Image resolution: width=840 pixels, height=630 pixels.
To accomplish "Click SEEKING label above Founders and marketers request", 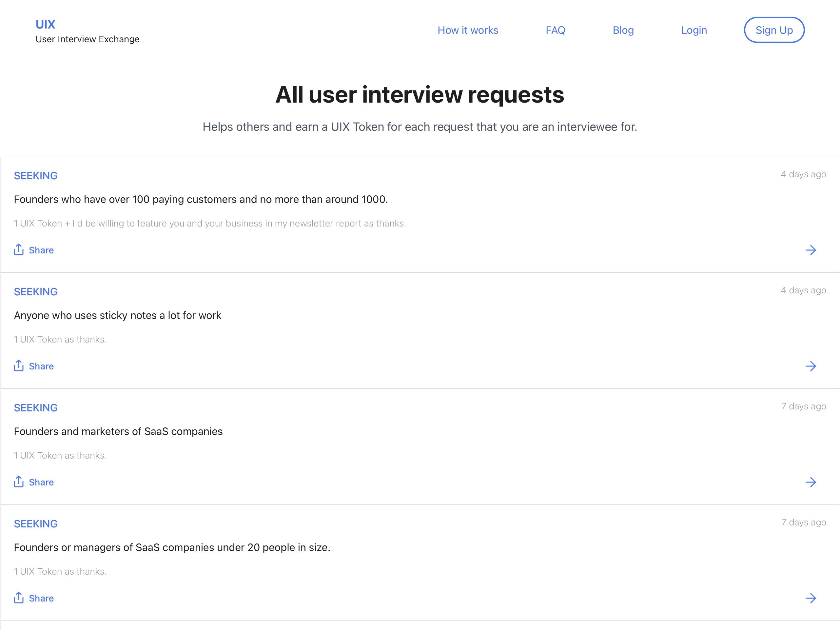I will [36, 408].
